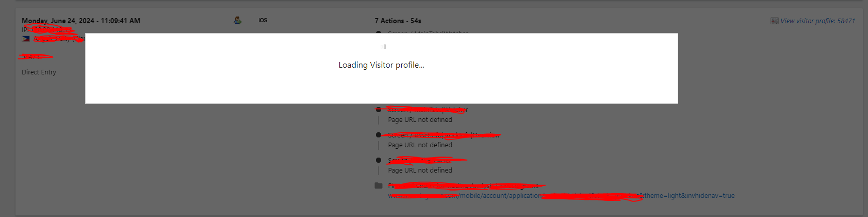The image size is (868, 217).
Task: Click the bullet above topmost Page URL line
Action: point(379,110)
